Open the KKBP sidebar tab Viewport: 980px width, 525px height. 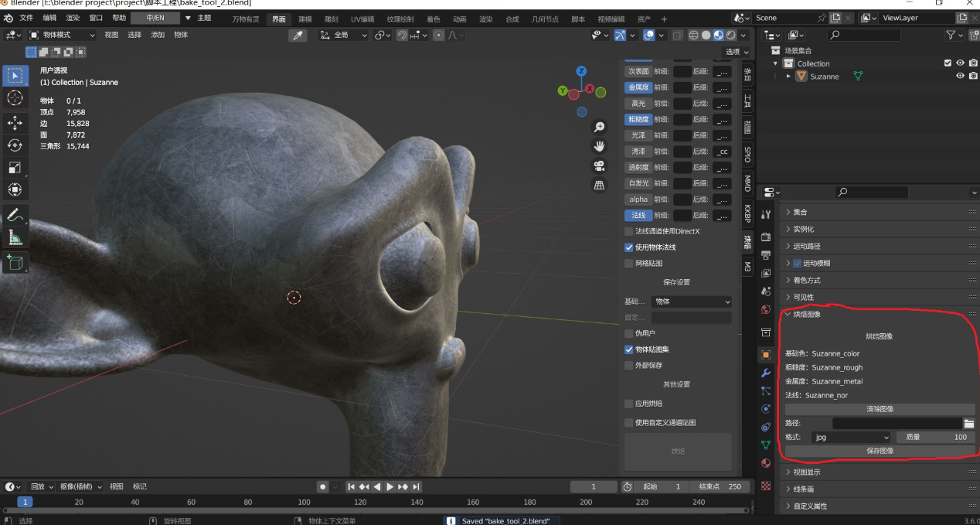pyautogui.click(x=747, y=213)
